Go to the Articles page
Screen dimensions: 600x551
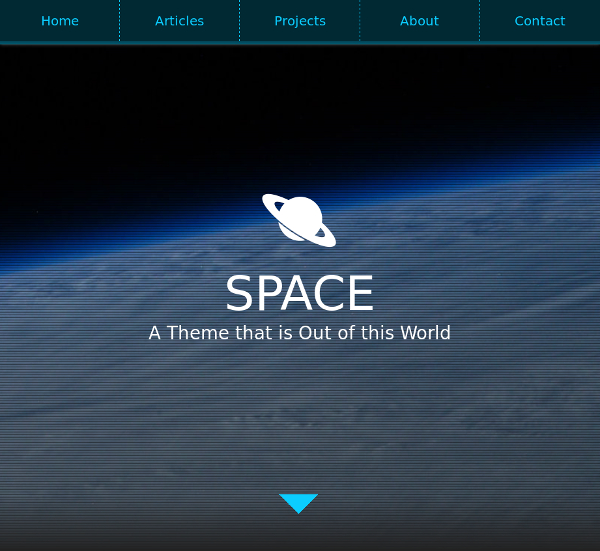click(x=179, y=21)
